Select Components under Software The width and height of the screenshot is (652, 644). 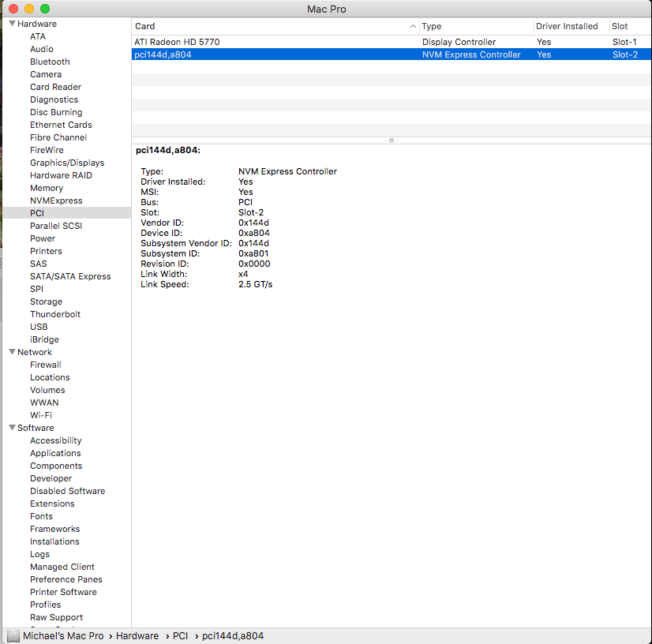pos(56,466)
